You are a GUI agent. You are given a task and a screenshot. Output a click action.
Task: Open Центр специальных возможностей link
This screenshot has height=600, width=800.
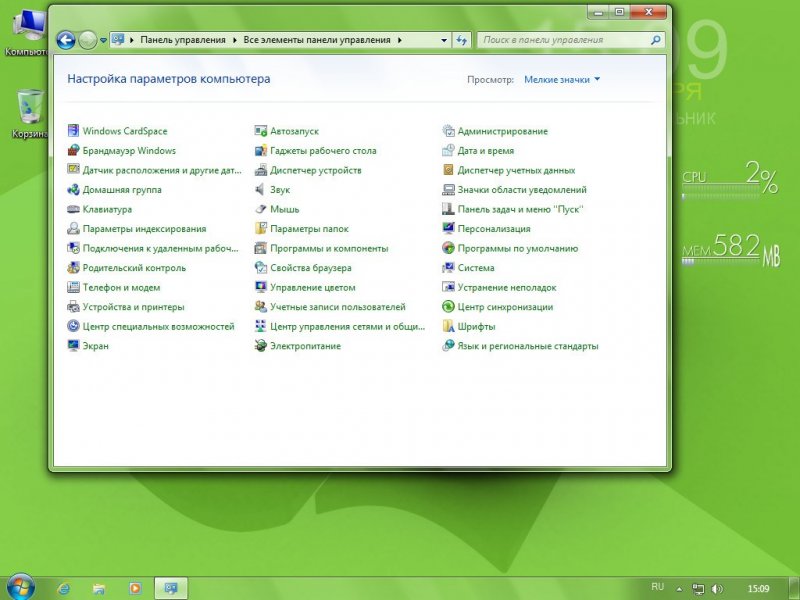pyautogui.click(x=159, y=327)
